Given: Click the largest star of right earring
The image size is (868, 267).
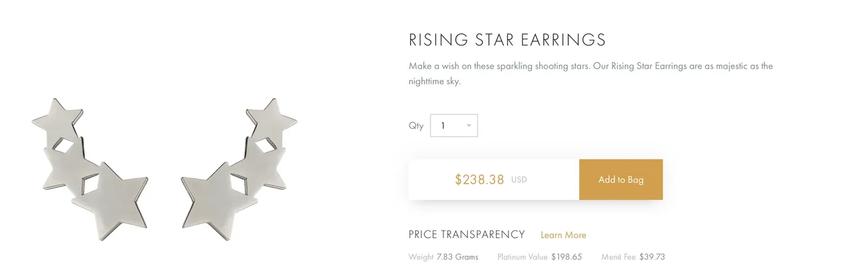Looking at the screenshot, I should (x=219, y=201).
